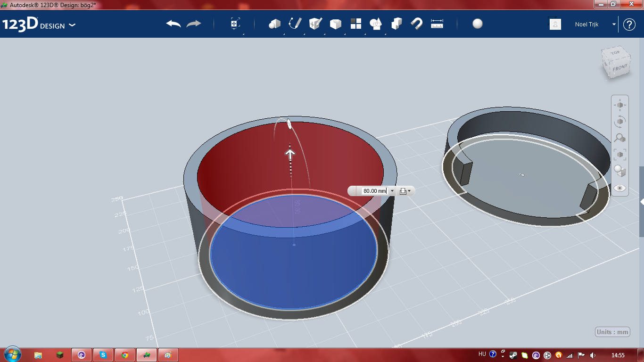Screen dimensions: 644x362
Task: Click the Noel Trjk username
Action: (586, 24)
